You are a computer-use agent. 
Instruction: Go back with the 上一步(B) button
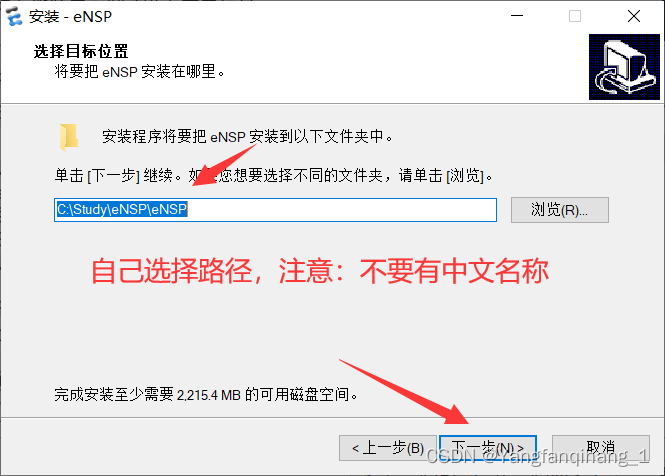coord(388,448)
